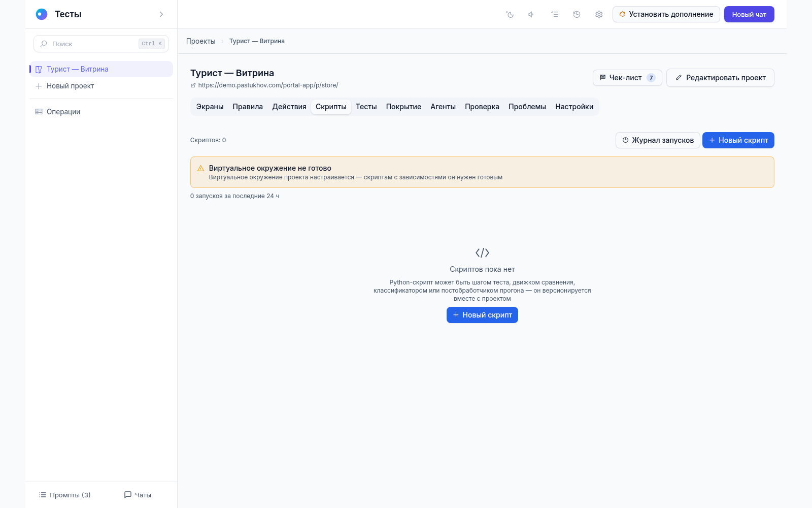Switch to the Действия tab
The image size is (812, 508).
[x=289, y=107]
